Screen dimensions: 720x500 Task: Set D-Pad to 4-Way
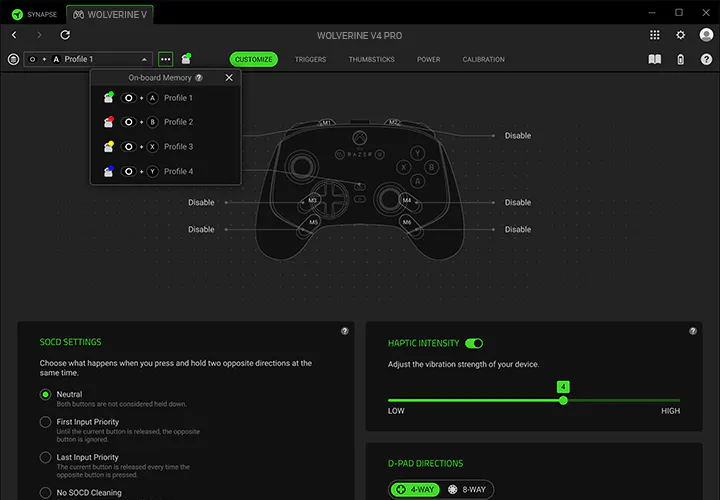tap(415, 489)
